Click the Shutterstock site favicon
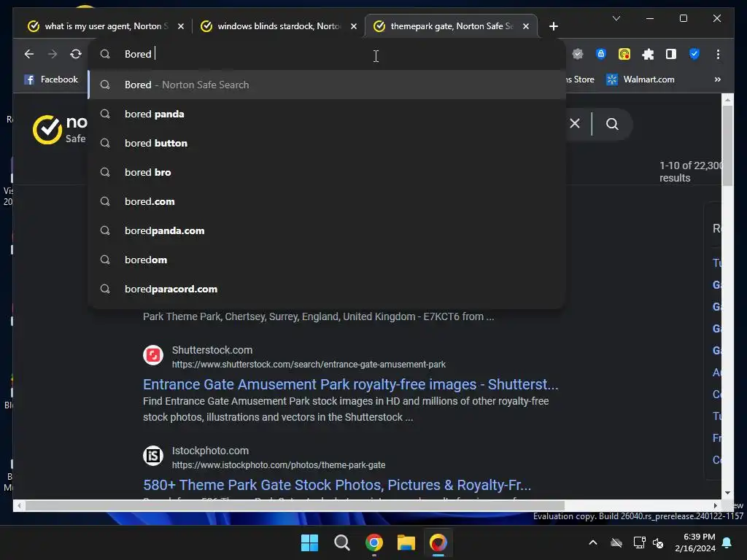Viewport: 747px width, 560px height. pyautogui.click(x=153, y=355)
